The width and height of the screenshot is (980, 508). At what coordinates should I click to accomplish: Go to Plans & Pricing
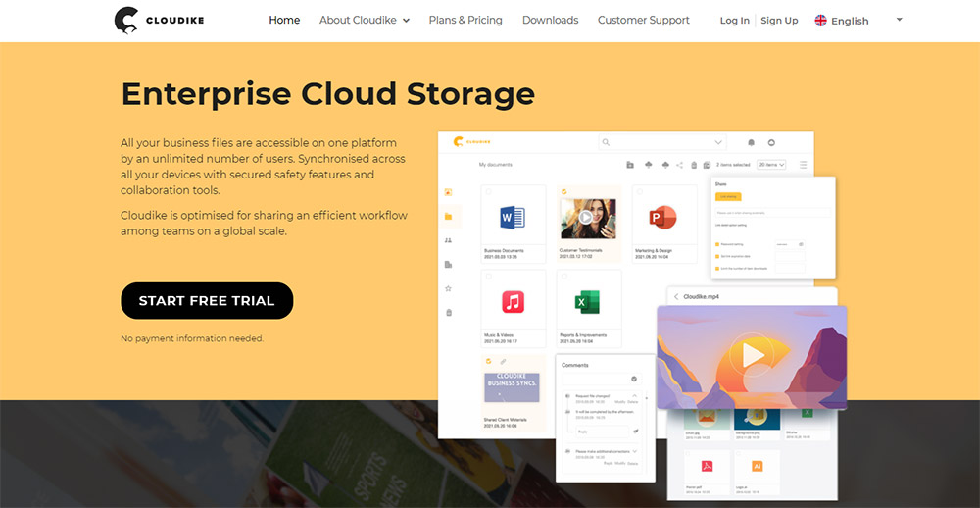tap(465, 20)
